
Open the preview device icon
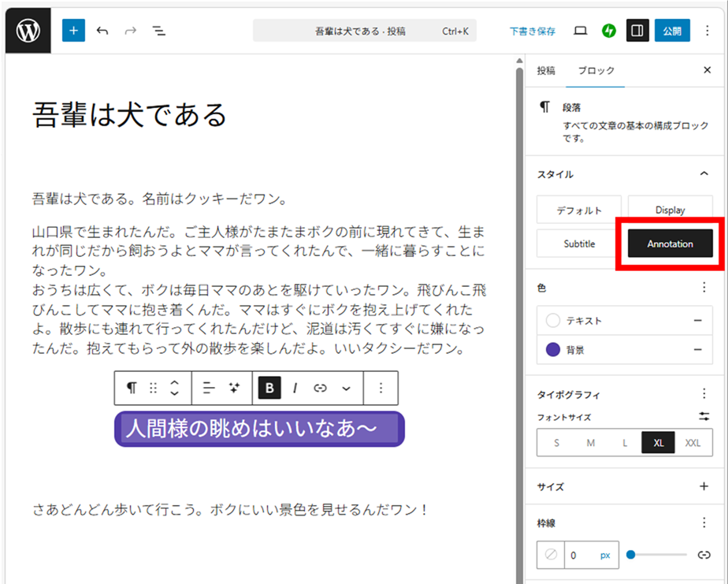click(x=581, y=31)
